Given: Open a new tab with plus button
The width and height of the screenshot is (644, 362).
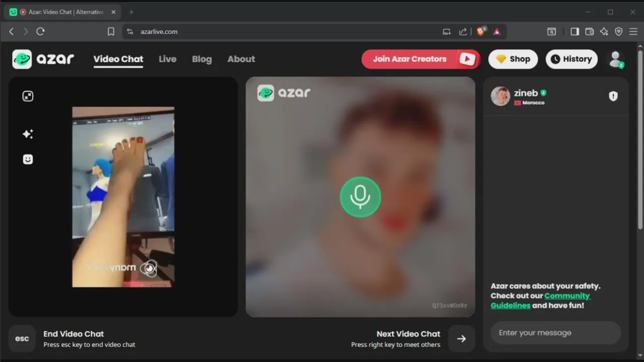Looking at the screenshot, I should coord(131,12).
